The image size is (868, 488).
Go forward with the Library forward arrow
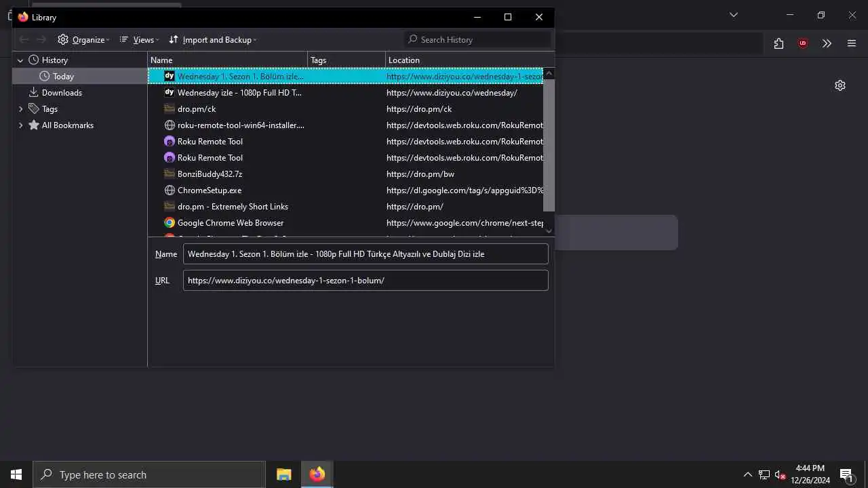click(41, 39)
